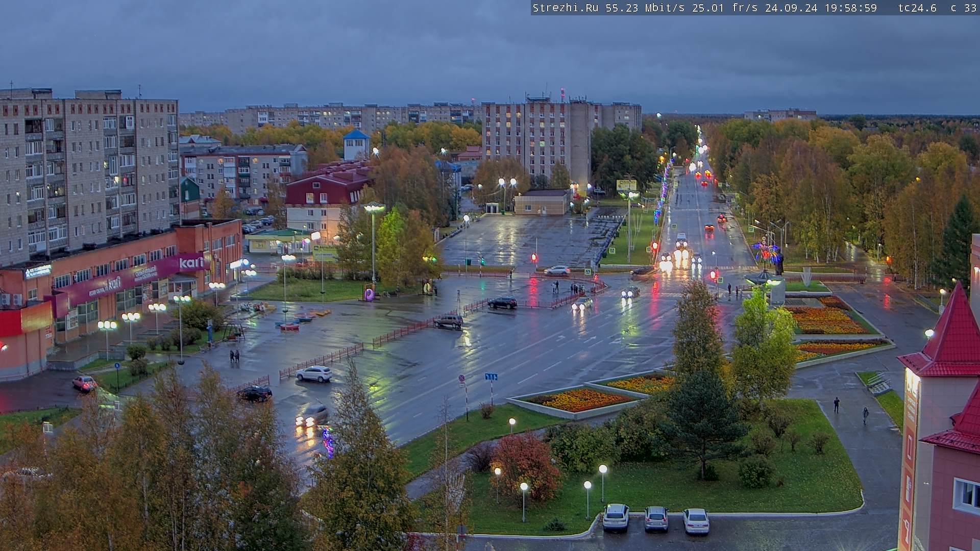980x551 pixels.
Task: Select the 55.23 Mbit/s bitrate value
Action: [x=645, y=8]
